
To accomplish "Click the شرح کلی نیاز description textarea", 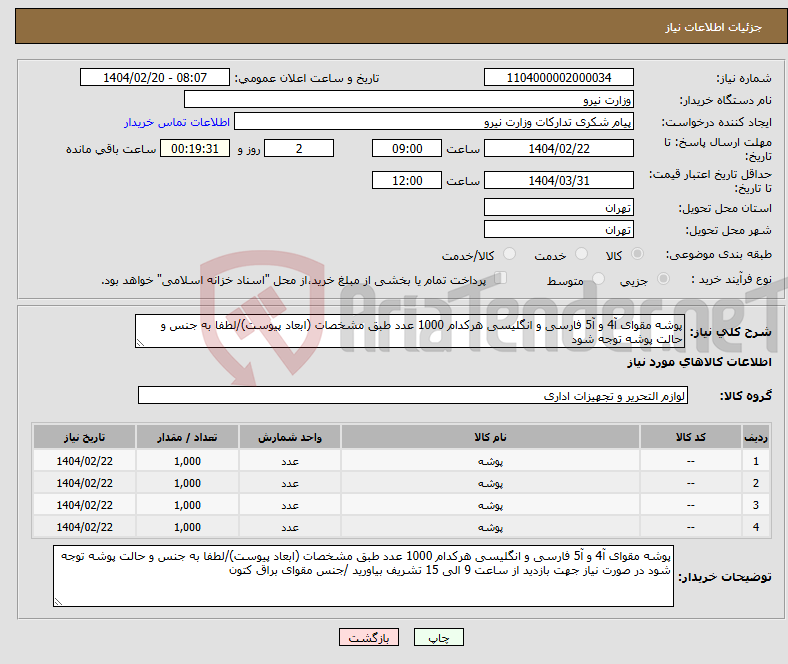I will 410,331.
